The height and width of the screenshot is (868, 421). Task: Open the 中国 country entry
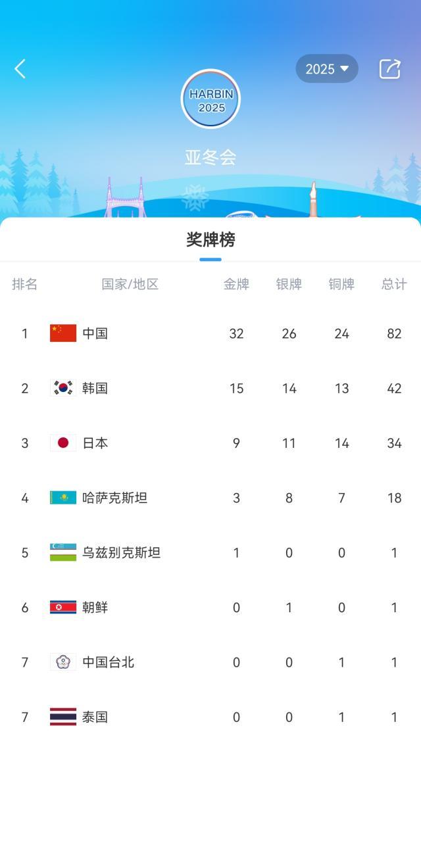(95, 333)
